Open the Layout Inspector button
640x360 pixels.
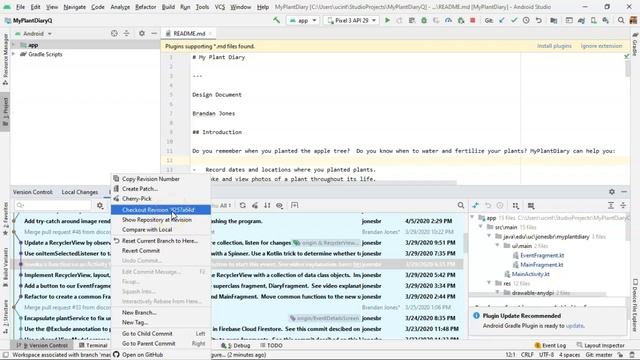pos(600,345)
